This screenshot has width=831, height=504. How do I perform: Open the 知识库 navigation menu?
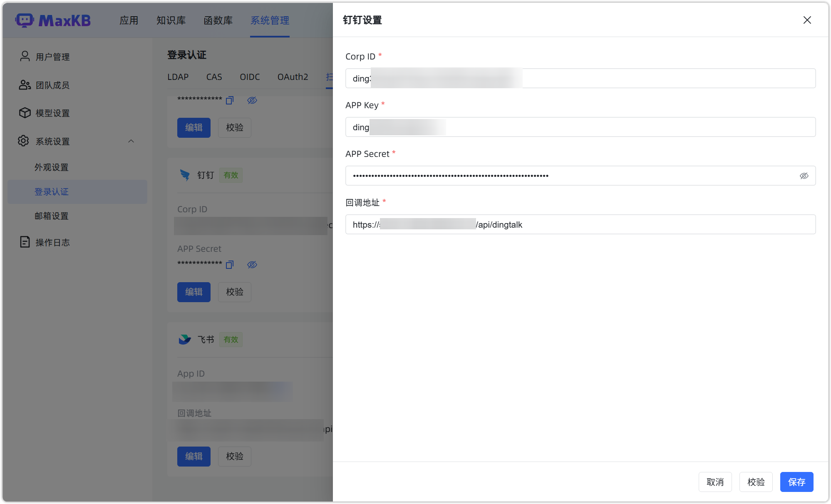pos(171,20)
